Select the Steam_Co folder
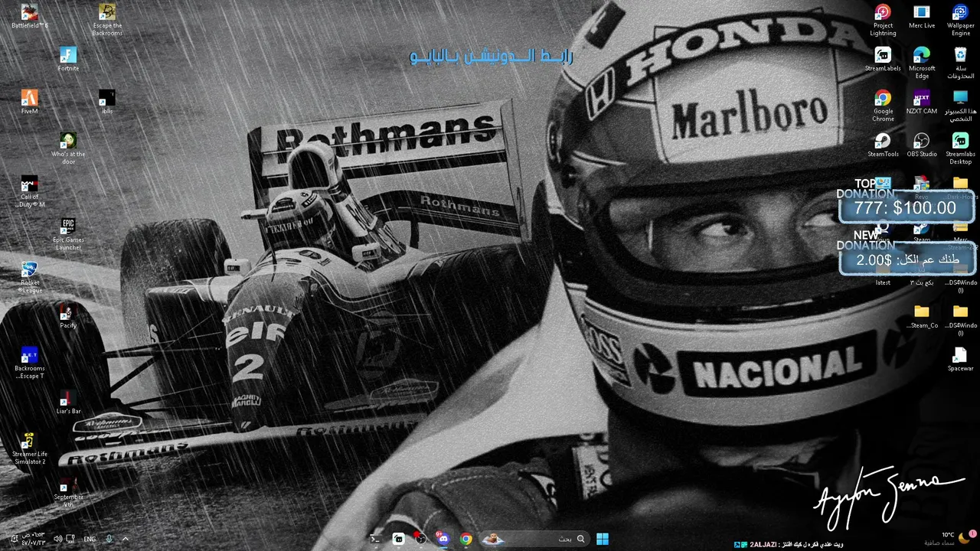The height and width of the screenshot is (551, 980). click(x=922, y=316)
